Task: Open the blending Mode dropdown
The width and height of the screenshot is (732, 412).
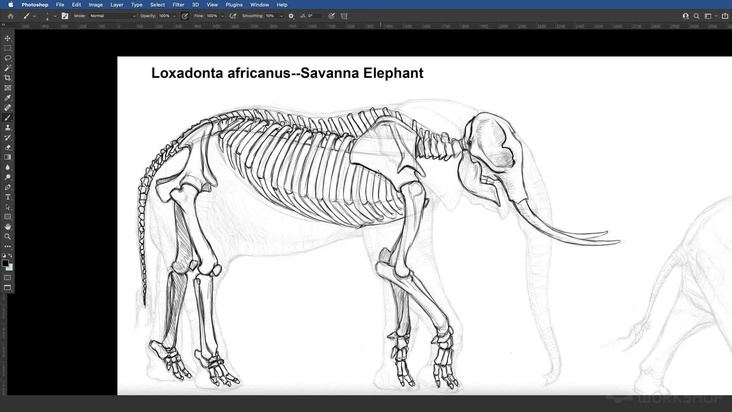Action: point(113,16)
